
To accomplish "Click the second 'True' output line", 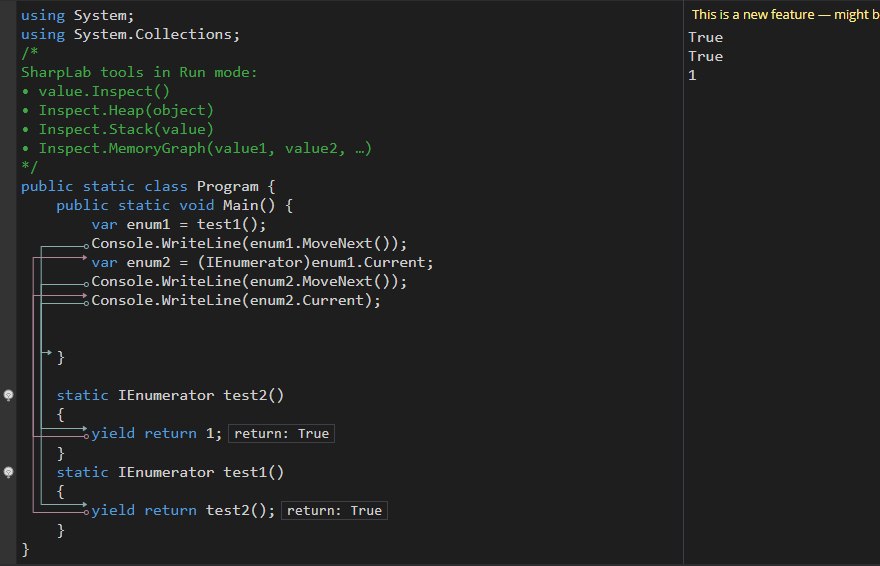I will 705,57.
